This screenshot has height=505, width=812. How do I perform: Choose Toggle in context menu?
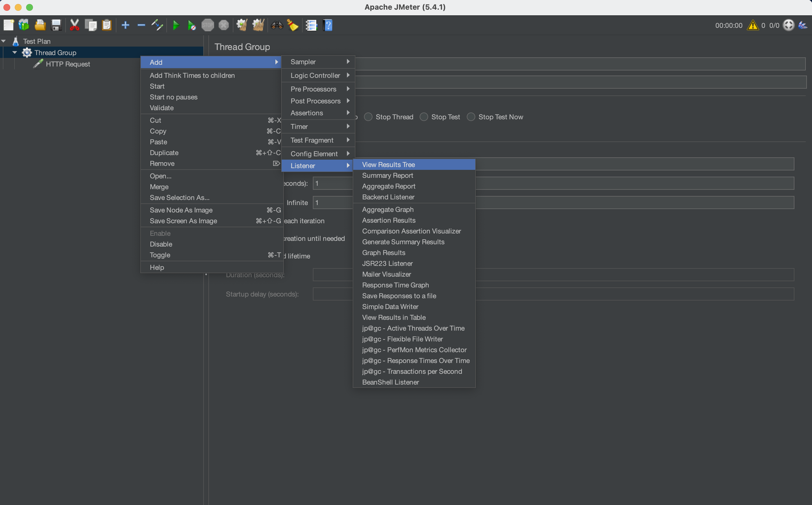(x=212, y=255)
